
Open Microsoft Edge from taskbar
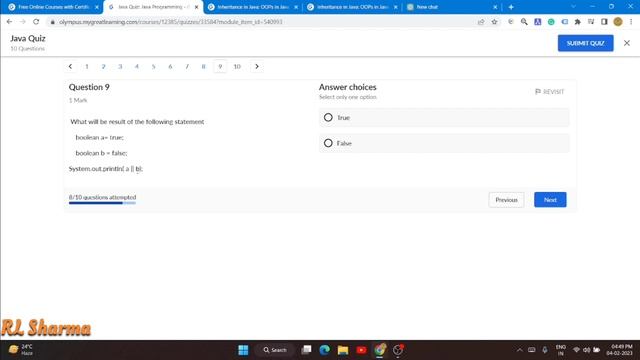click(x=324, y=350)
